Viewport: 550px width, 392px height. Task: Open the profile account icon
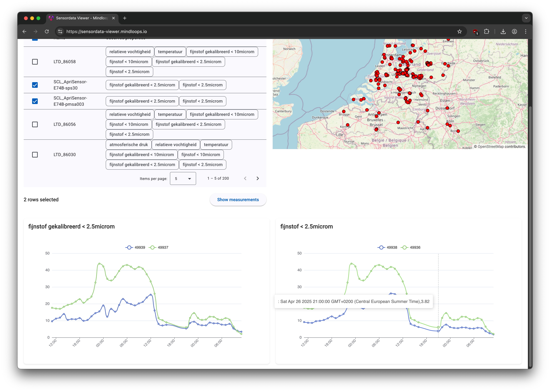[x=514, y=32]
